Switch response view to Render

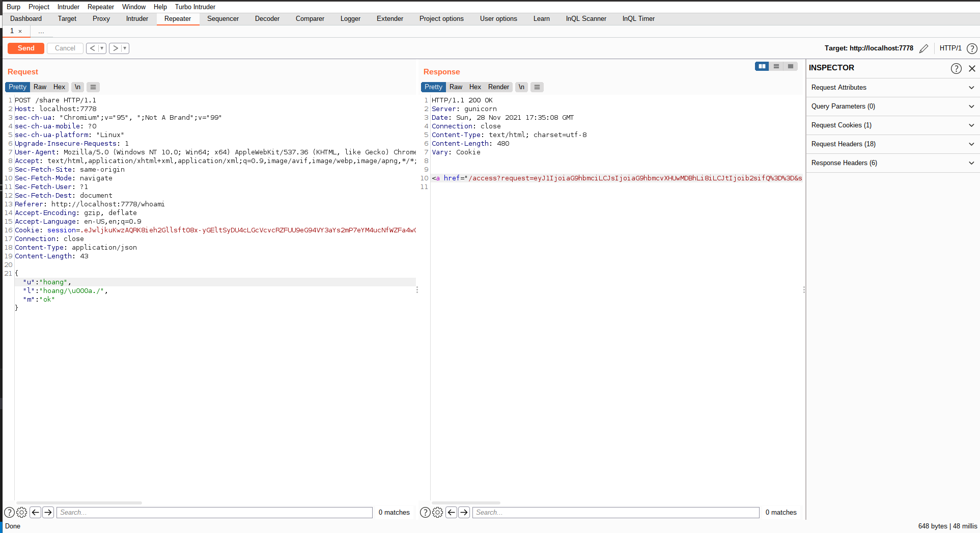point(498,87)
